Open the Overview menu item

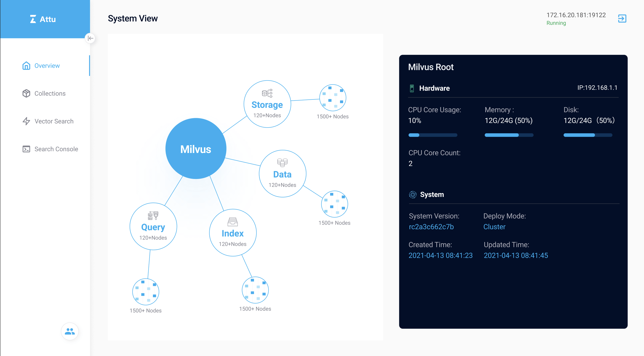[45, 66]
